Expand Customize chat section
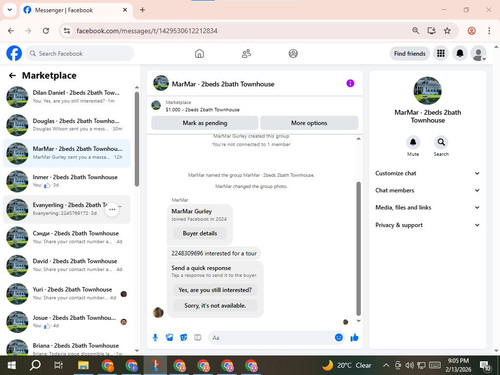 428,173
